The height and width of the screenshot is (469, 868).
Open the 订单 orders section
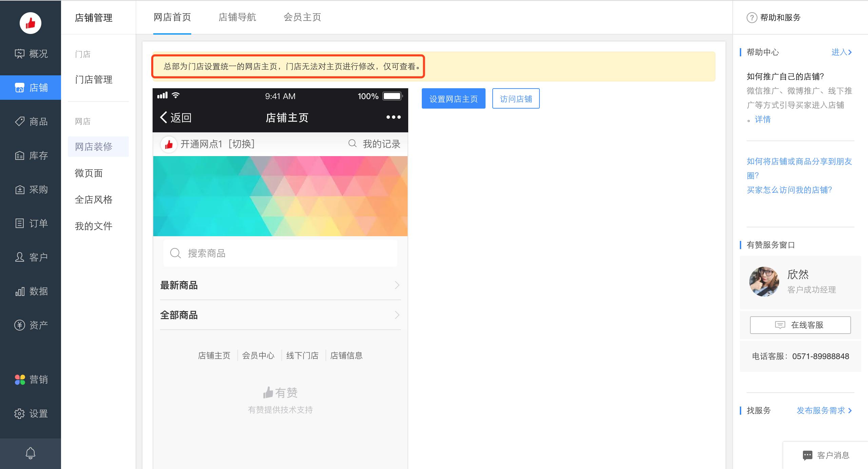coord(31,223)
